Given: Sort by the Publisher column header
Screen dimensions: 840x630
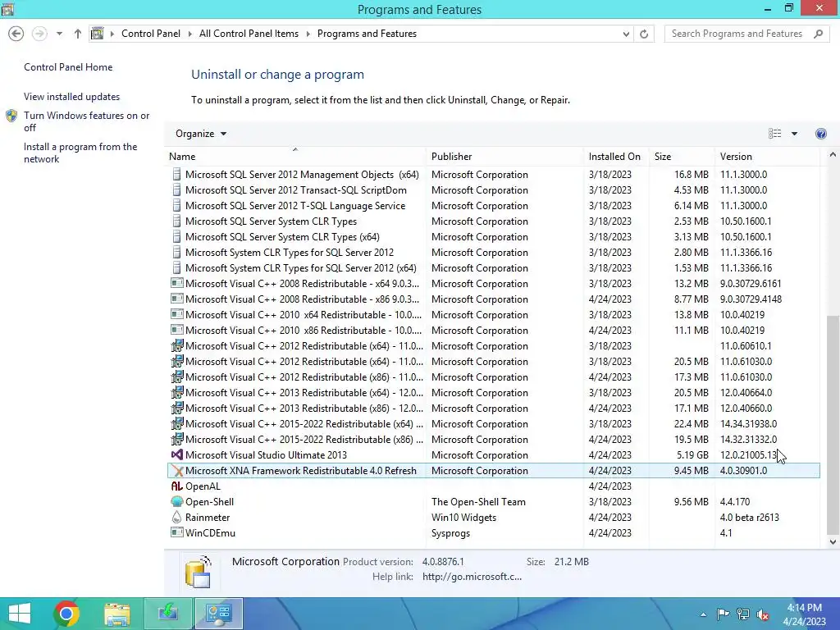Looking at the screenshot, I should (504, 157).
